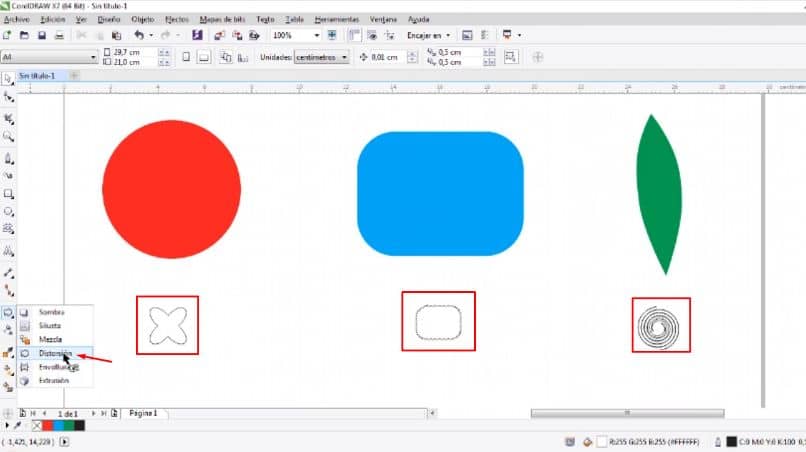Select the Pick tool in toolbox
This screenshot has width=806, height=452.
pos(8,79)
